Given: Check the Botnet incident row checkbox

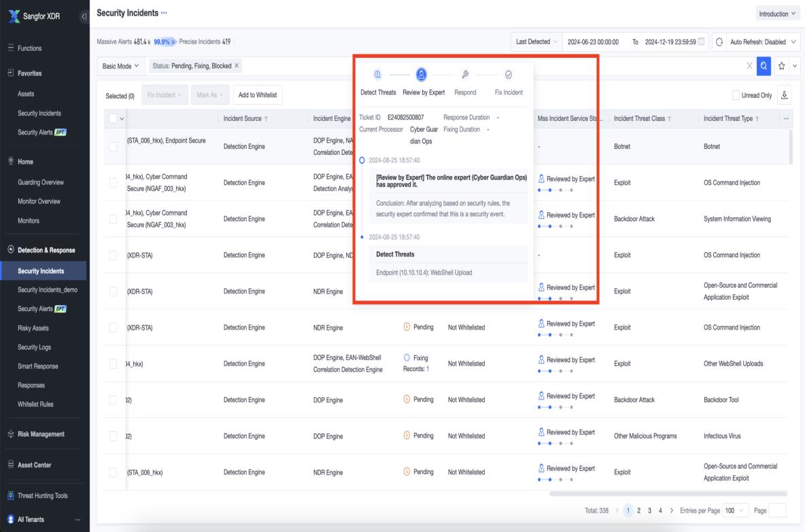Looking at the screenshot, I should click(x=113, y=147).
